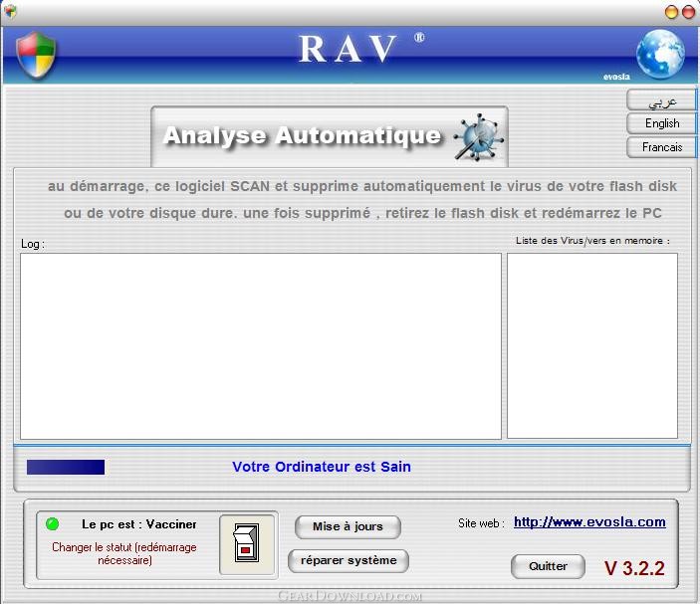The image size is (700, 604).
Task: Click inside the Log text area
Action: pyautogui.click(x=261, y=346)
